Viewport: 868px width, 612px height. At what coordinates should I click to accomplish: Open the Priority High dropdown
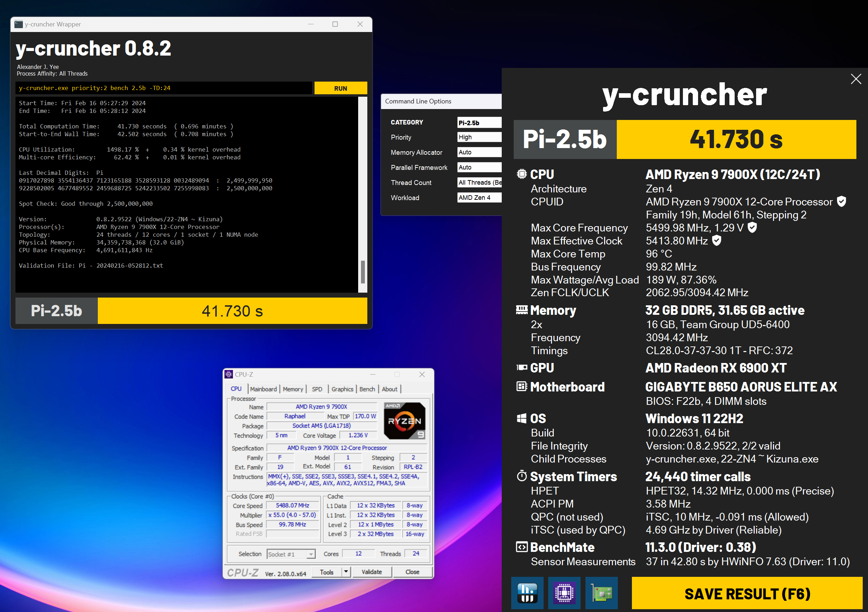point(479,137)
